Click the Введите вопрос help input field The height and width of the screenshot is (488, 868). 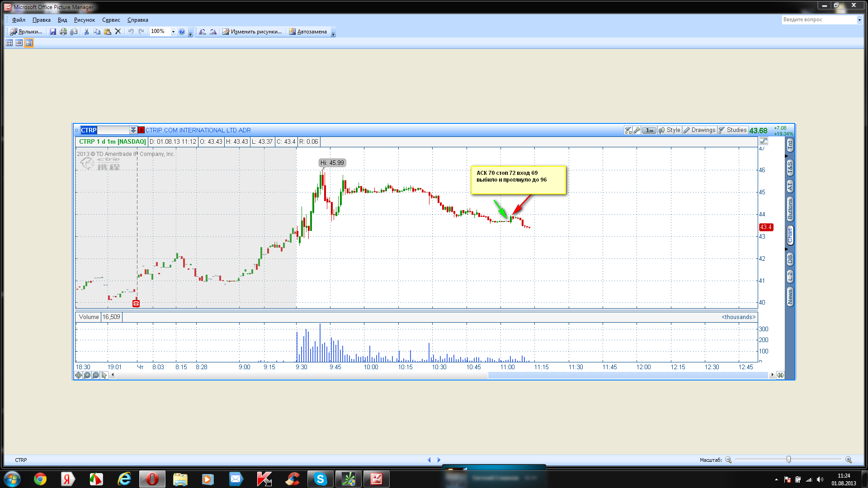tap(819, 20)
